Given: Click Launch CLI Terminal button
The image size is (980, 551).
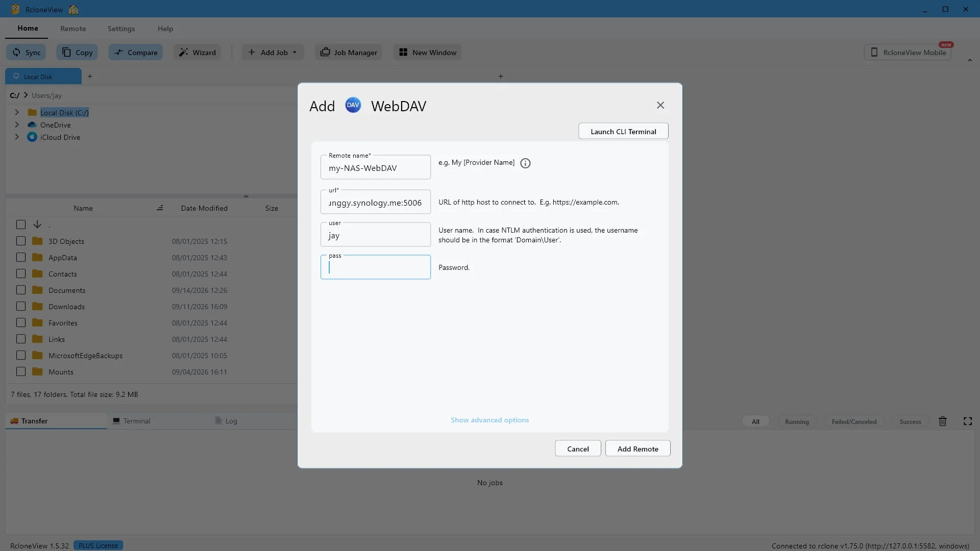Looking at the screenshot, I should click(623, 132).
